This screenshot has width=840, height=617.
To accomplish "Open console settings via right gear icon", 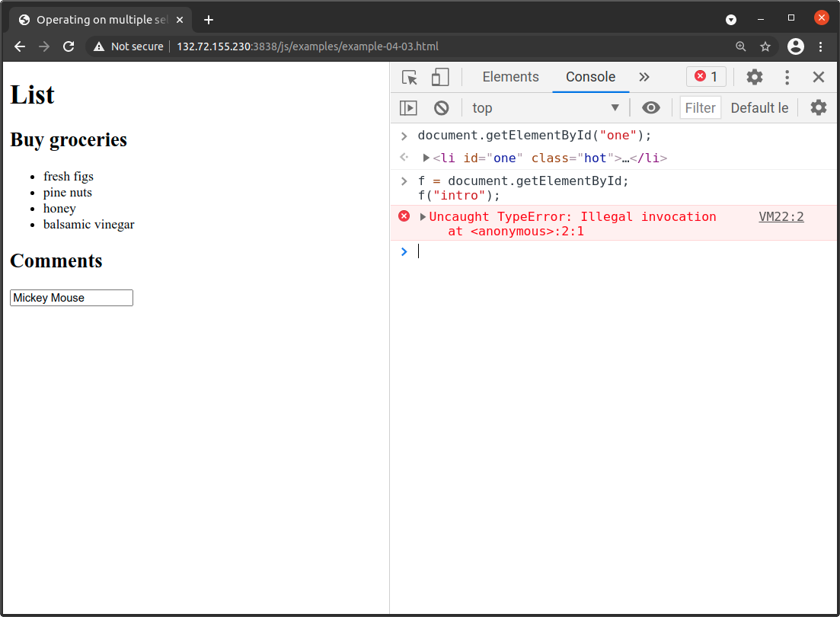I will 818,107.
